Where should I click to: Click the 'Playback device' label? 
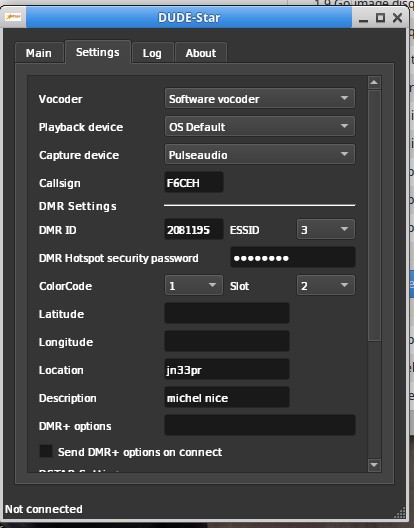click(x=81, y=127)
